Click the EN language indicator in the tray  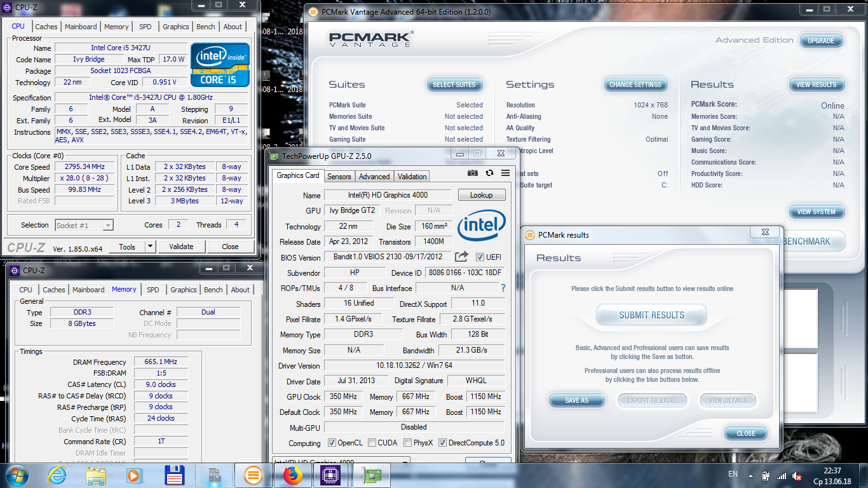[x=733, y=474]
